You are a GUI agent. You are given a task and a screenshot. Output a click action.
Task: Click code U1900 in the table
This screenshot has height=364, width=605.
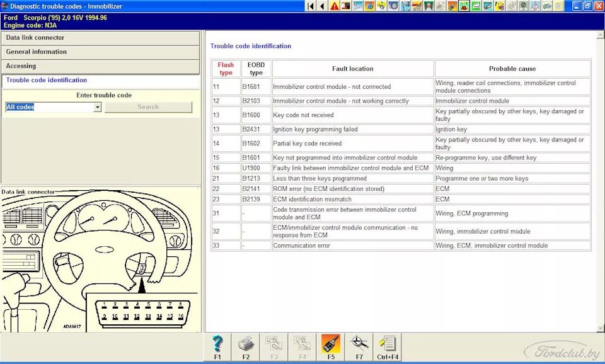tap(251, 168)
